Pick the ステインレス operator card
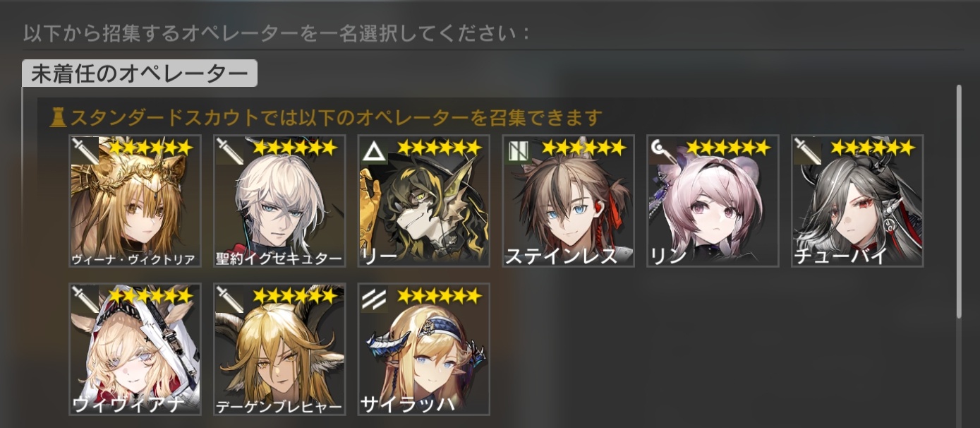The width and height of the screenshot is (980, 428). pyautogui.click(x=568, y=201)
